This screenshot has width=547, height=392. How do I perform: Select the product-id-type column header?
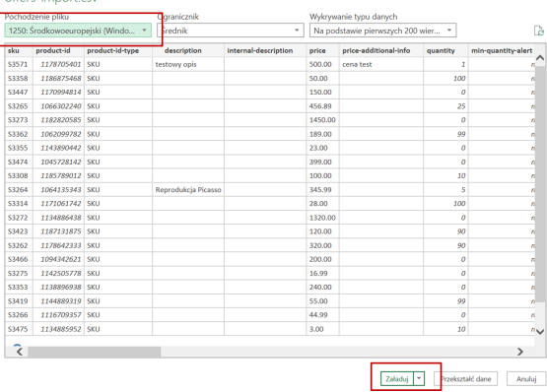pos(118,50)
